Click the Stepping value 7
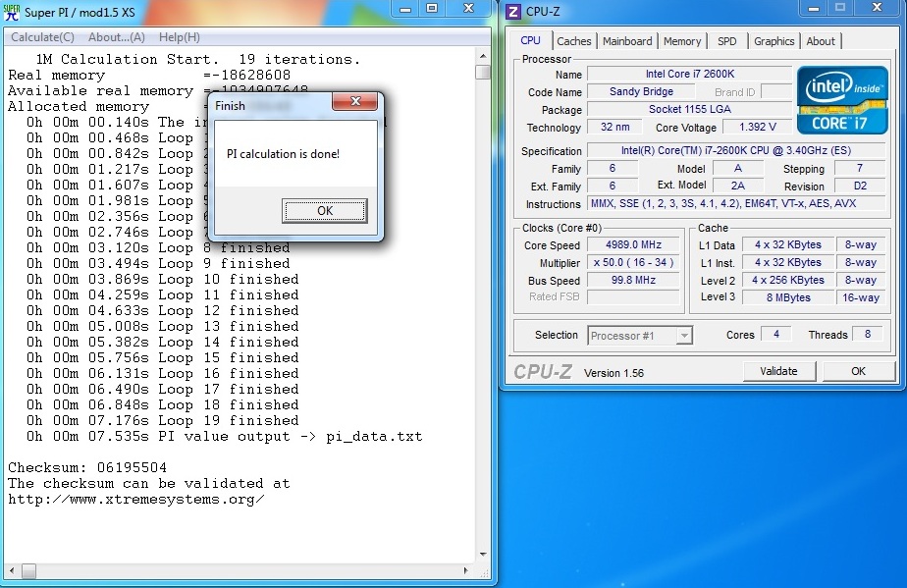This screenshot has height=588, width=907. pyautogui.click(x=860, y=169)
